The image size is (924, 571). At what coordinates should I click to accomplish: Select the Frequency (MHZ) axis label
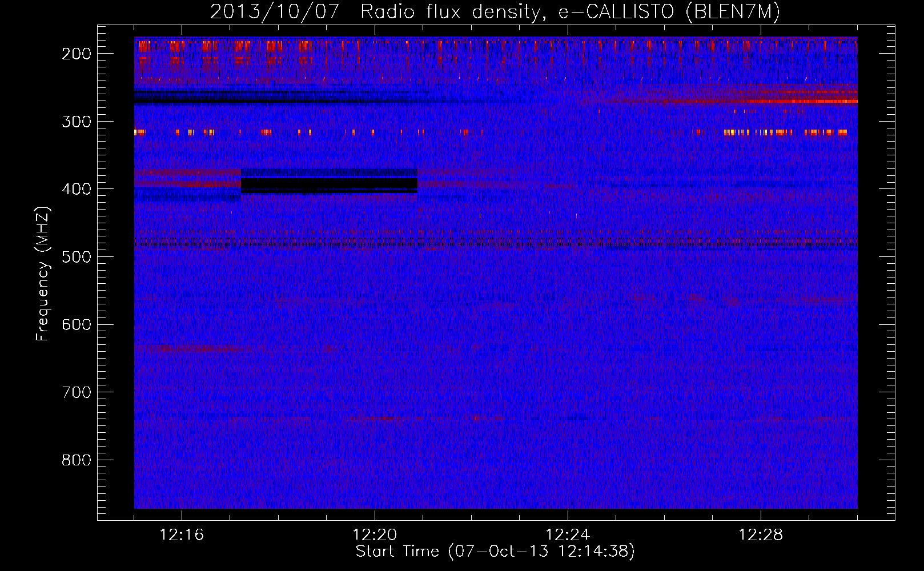click(43, 274)
